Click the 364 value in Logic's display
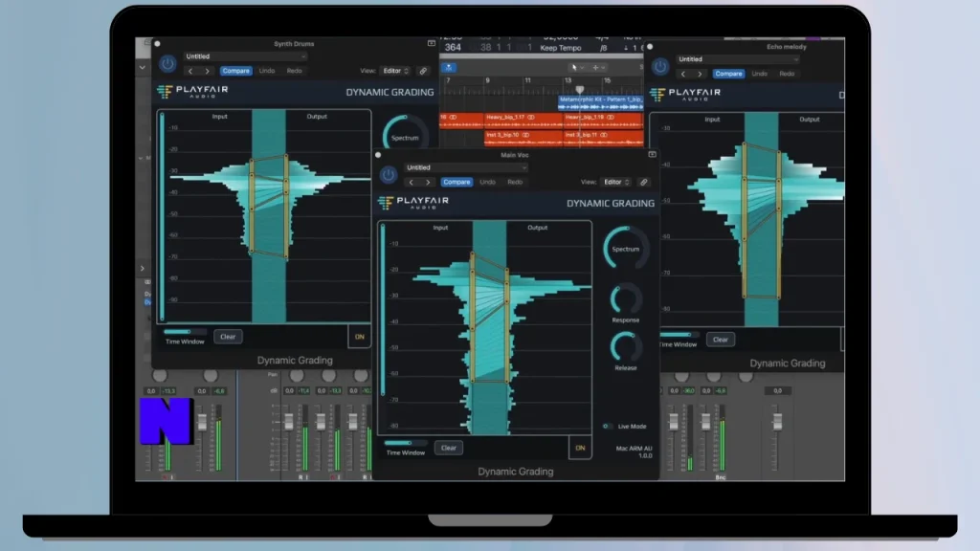Viewport: 980px width, 551px height. point(453,48)
